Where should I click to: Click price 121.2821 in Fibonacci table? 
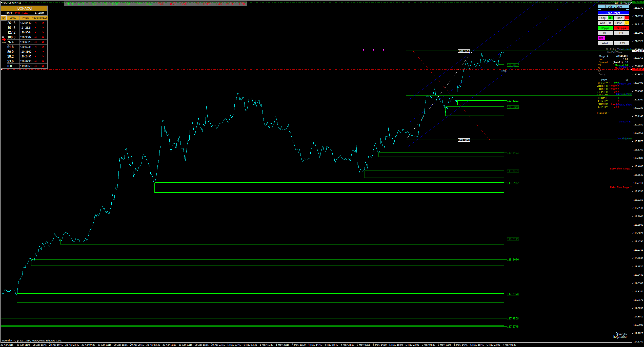26,28
